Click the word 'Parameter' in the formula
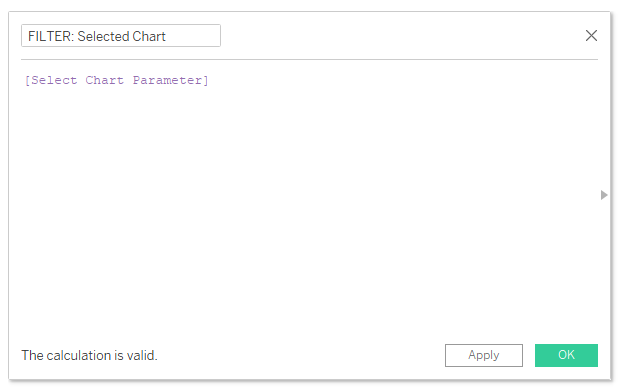Viewport: 623px width, 391px height. coord(167,80)
